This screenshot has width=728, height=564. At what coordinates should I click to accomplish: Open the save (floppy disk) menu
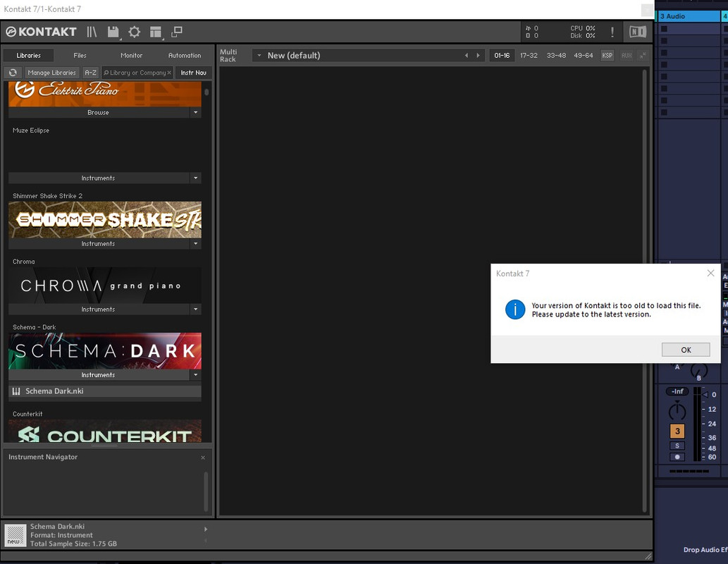tap(113, 32)
